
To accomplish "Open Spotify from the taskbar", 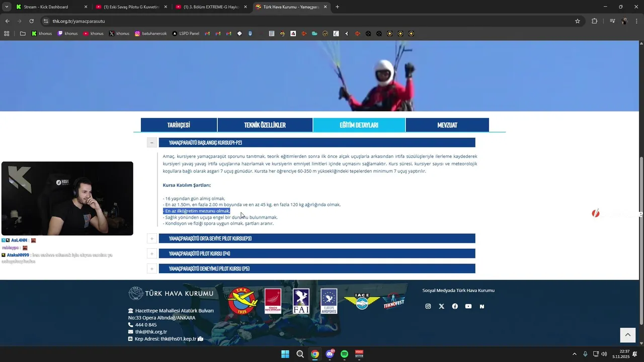I will tap(345, 354).
